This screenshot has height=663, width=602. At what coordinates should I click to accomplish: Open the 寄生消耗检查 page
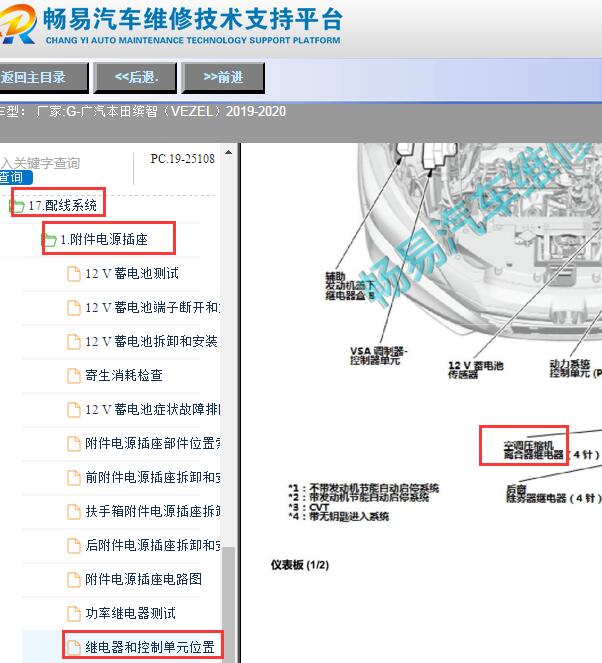124,375
